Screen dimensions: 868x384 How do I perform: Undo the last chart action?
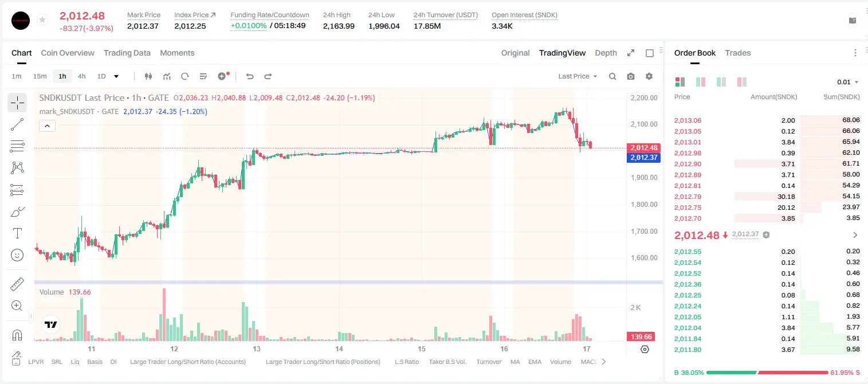click(x=249, y=76)
